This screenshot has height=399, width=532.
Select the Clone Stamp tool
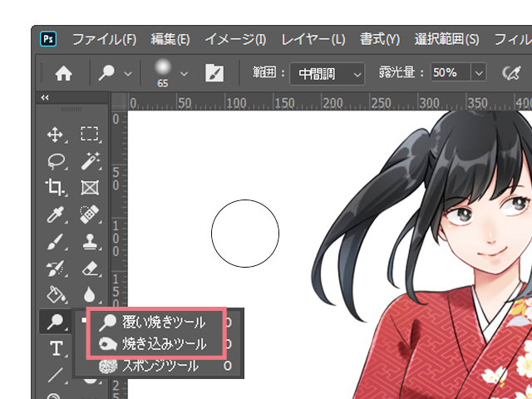click(x=90, y=242)
